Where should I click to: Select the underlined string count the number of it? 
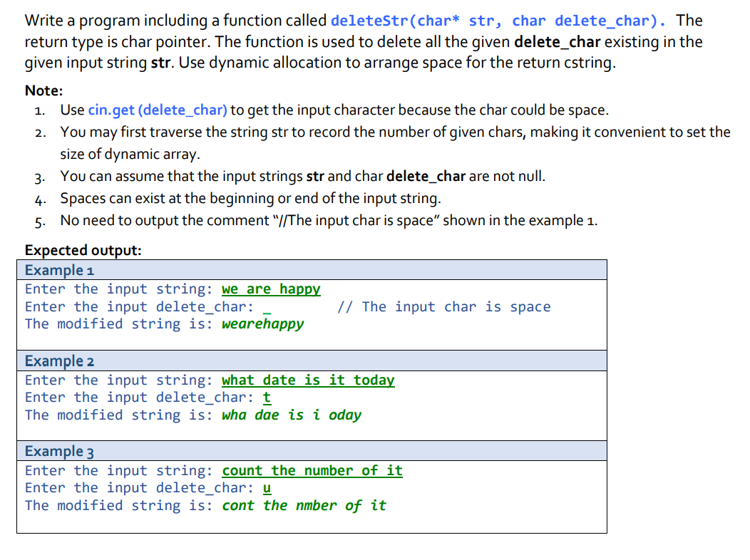(x=312, y=470)
